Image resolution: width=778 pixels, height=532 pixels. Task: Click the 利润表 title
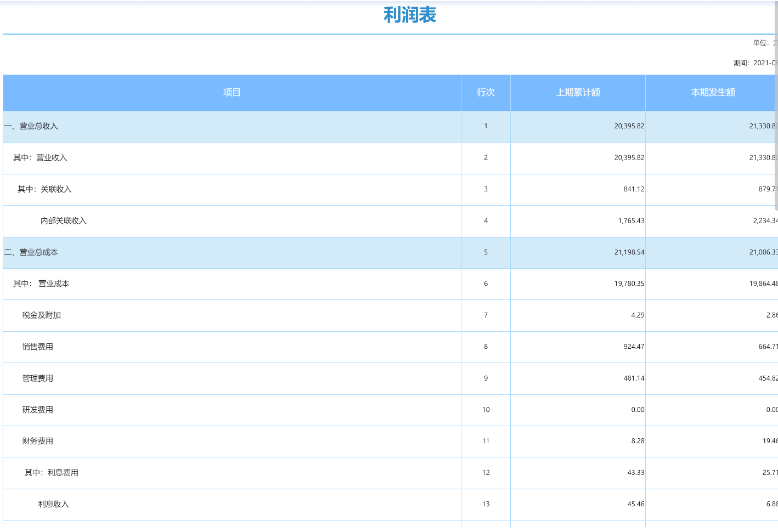click(410, 15)
